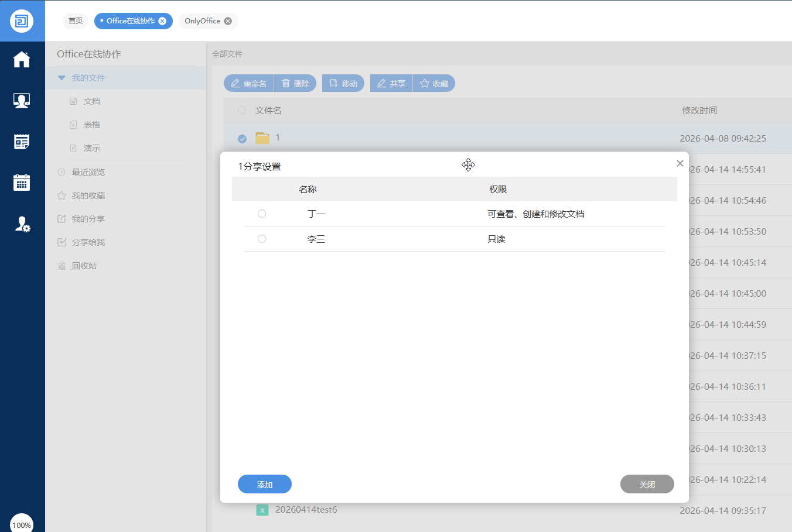Screen dimensions: 792x532
Task: Click the 移动 toolbar button
Action: [x=343, y=83]
